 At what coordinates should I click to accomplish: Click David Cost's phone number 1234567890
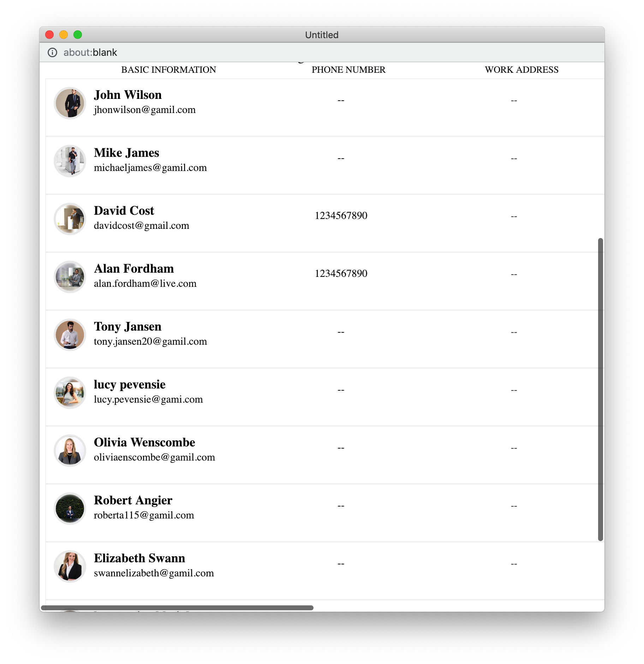pyautogui.click(x=341, y=215)
